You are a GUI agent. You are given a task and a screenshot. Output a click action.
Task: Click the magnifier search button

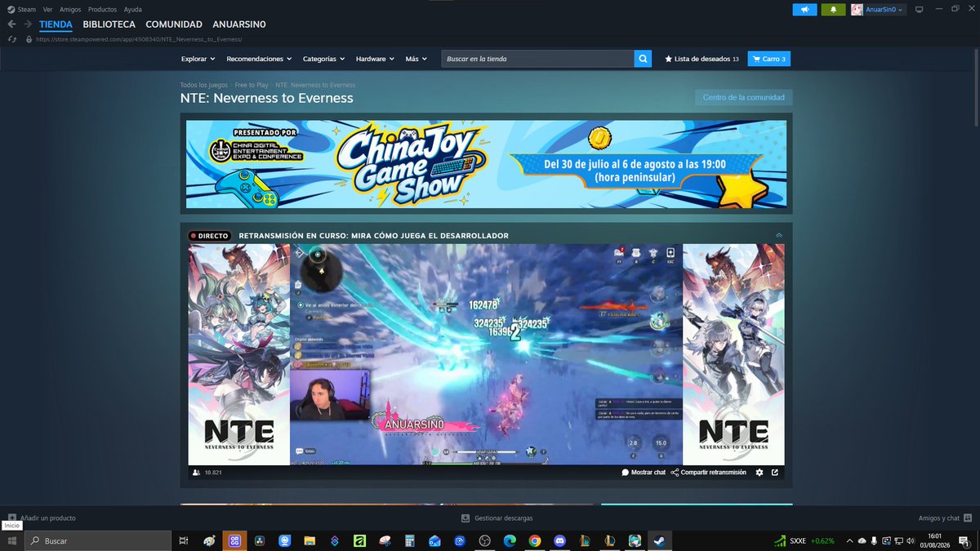(644, 59)
